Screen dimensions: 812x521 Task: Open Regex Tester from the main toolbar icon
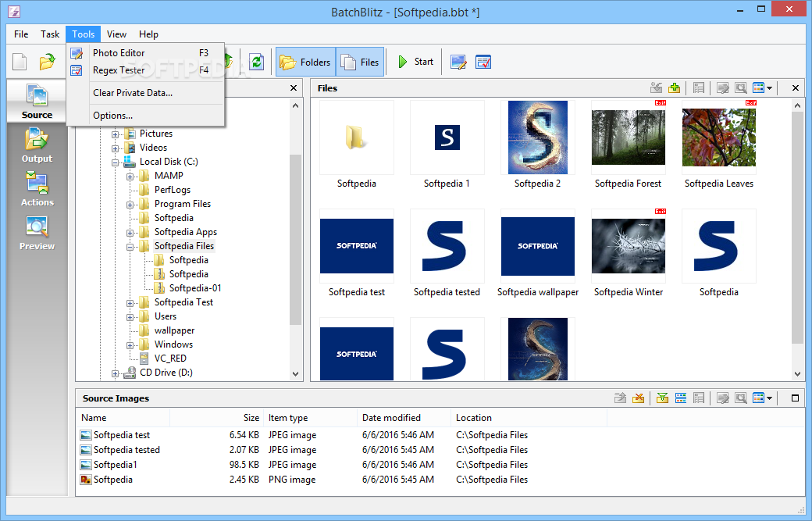tap(483, 62)
